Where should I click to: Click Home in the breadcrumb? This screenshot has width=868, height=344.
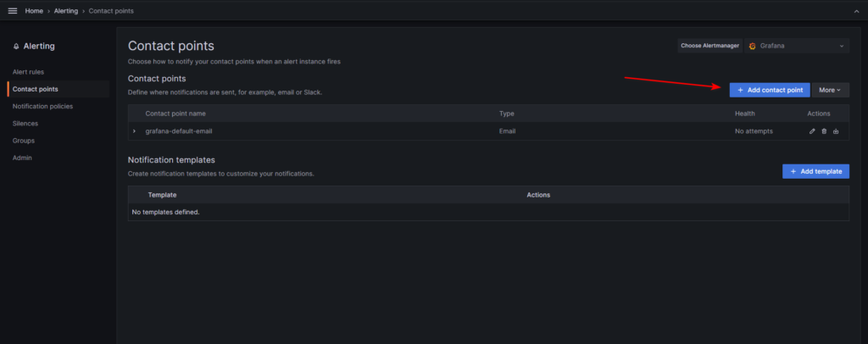[35, 10]
